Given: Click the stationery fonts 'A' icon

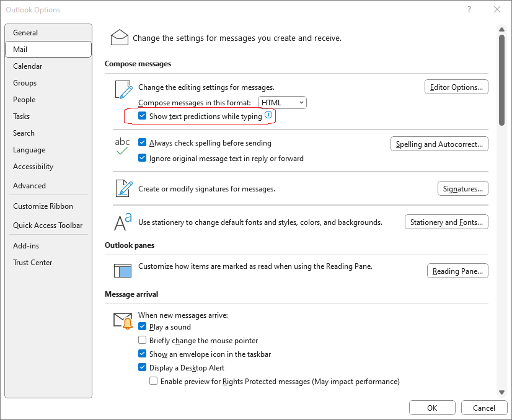Looking at the screenshot, I should coord(123,222).
